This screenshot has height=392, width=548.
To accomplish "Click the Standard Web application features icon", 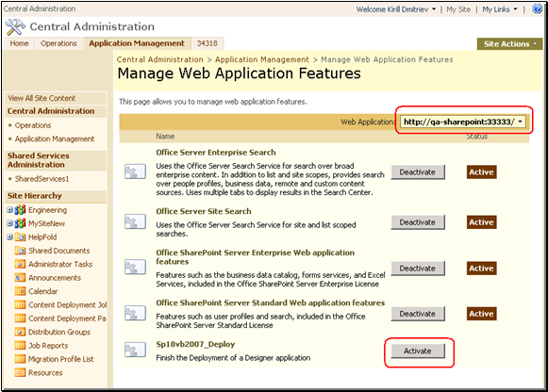I will [x=135, y=313].
